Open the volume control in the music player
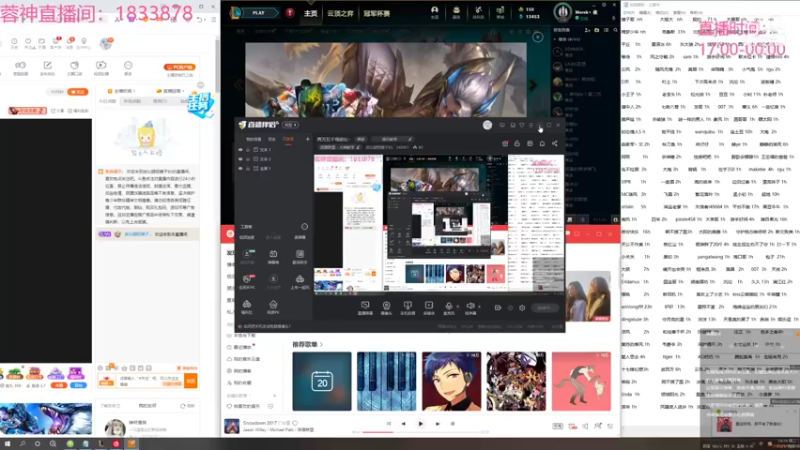This screenshot has width=800, height=450. coord(585,426)
